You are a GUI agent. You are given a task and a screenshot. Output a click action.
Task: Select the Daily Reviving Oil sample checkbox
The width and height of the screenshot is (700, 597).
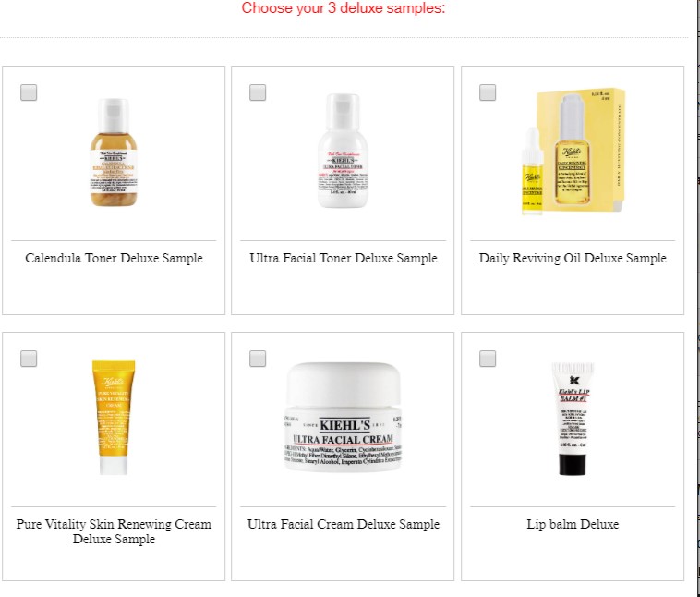[488, 92]
